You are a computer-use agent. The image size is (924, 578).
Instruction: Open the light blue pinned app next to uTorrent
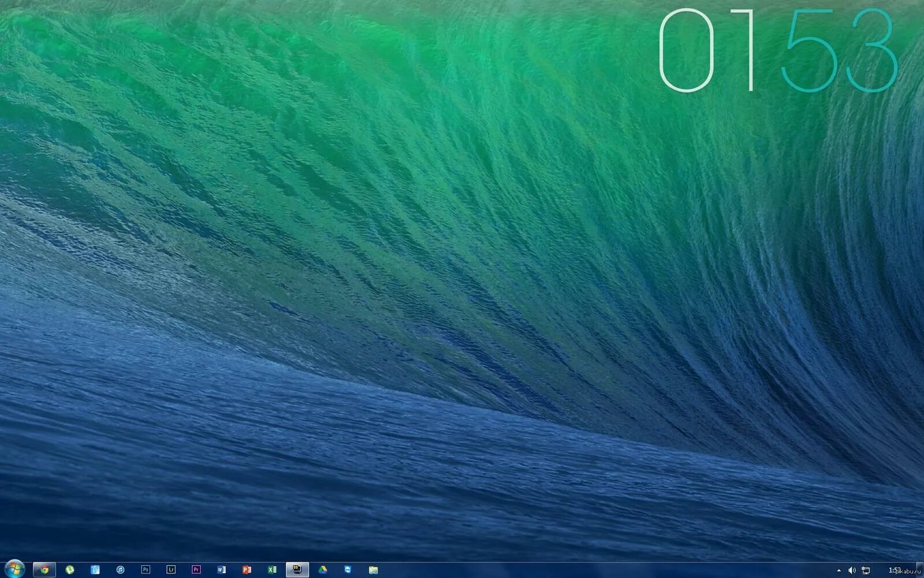coord(95,569)
